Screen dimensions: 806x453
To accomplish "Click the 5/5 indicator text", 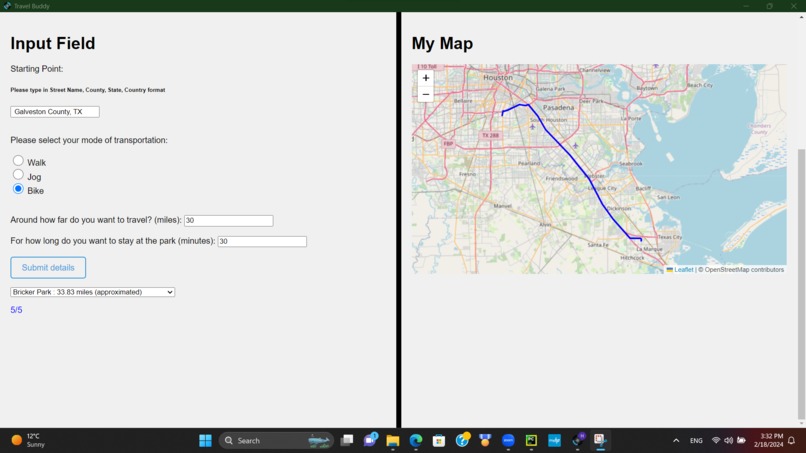I will coord(16,310).
